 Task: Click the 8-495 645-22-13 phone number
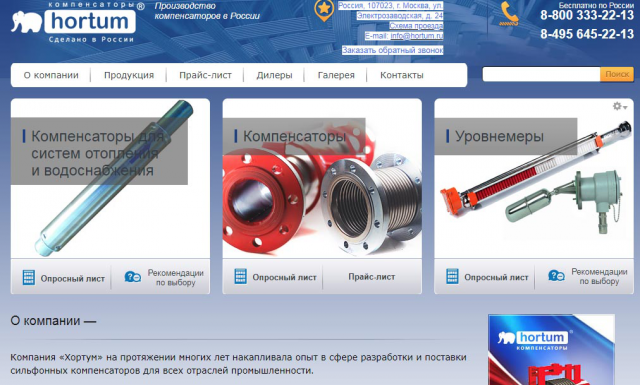(x=587, y=34)
